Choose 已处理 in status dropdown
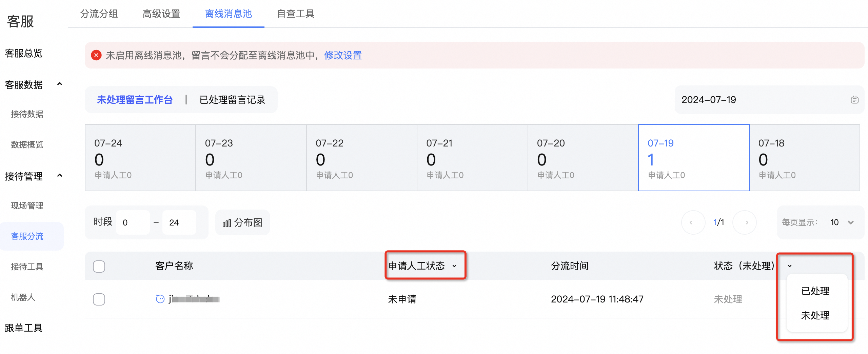 (x=815, y=291)
